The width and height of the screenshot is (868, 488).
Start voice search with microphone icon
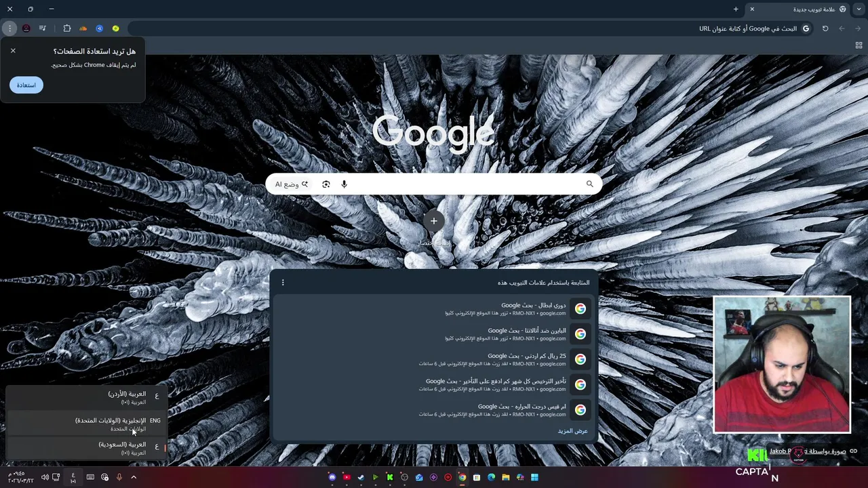tap(344, 184)
